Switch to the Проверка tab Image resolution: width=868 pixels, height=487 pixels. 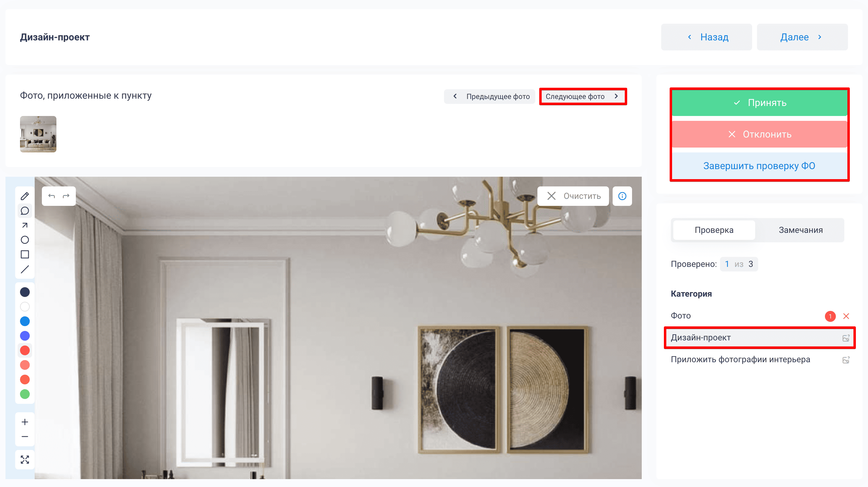(x=714, y=230)
